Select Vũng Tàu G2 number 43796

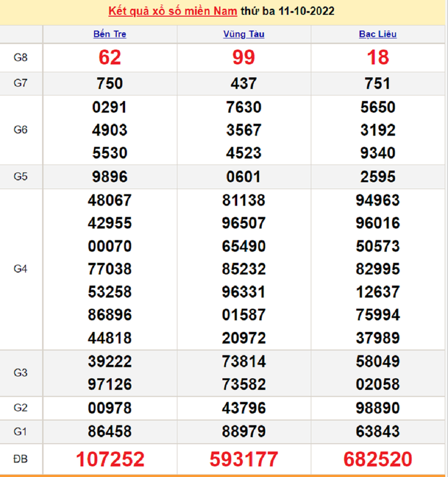(x=244, y=409)
